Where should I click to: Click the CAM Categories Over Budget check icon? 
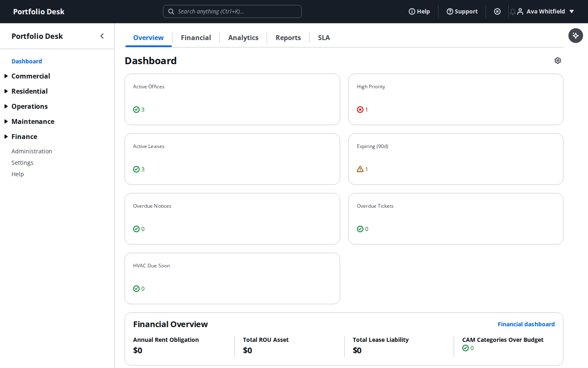[465, 348]
